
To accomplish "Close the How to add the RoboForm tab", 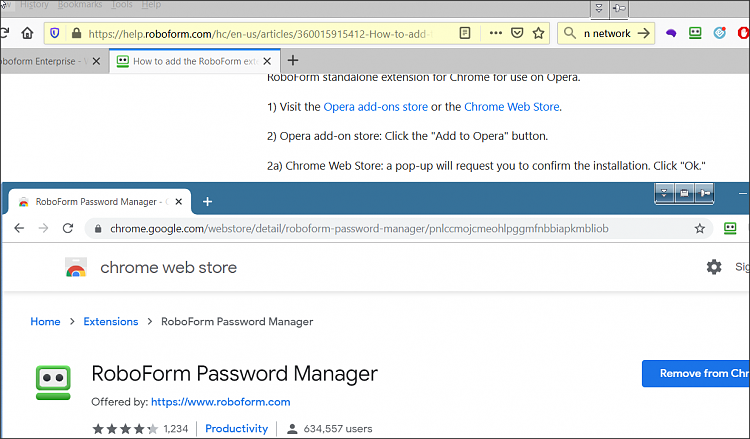I will click(267, 61).
